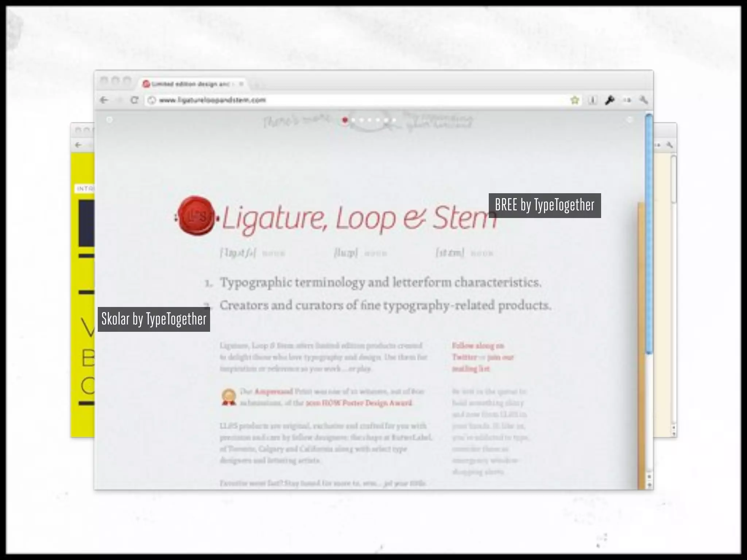This screenshot has height=560, width=747.
Task: Open the key-shaped extension icon in the toolbar
Action: coord(609,100)
